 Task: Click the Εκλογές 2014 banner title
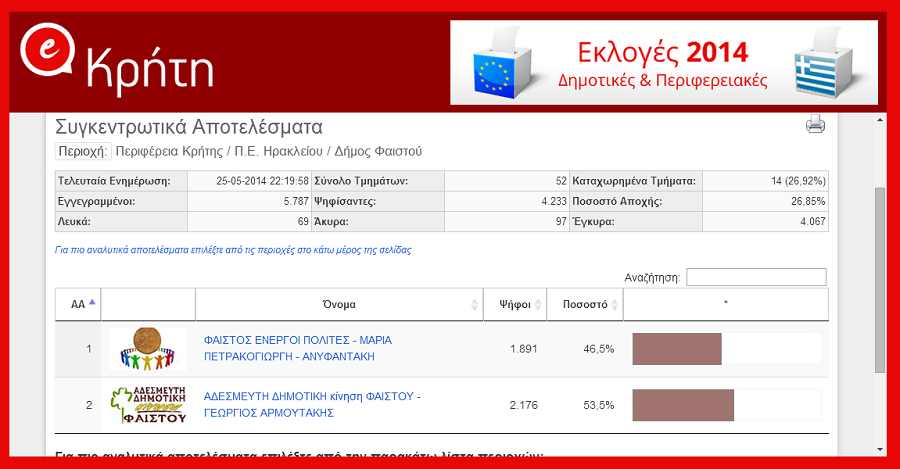pyautogui.click(x=662, y=52)
